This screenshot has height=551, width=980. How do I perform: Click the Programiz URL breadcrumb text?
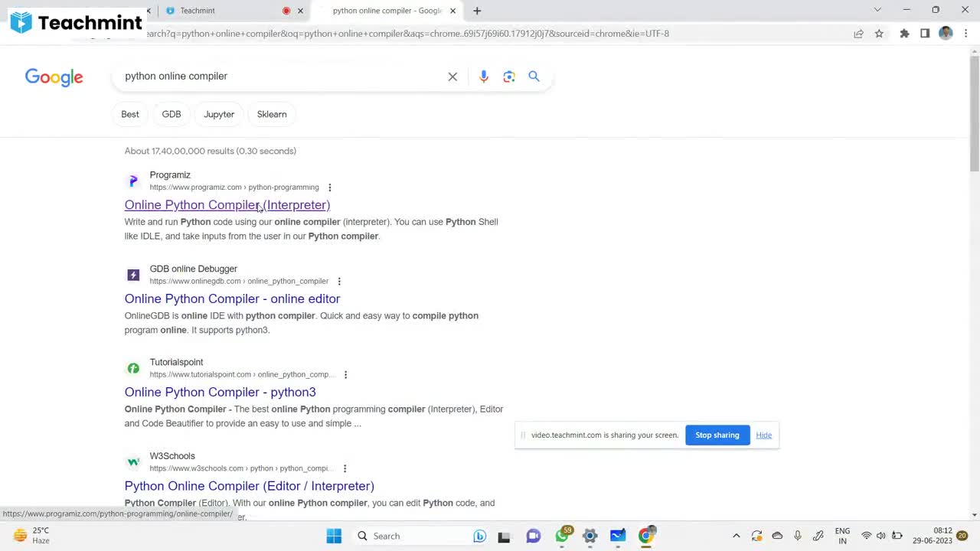[x=234, y=187]
